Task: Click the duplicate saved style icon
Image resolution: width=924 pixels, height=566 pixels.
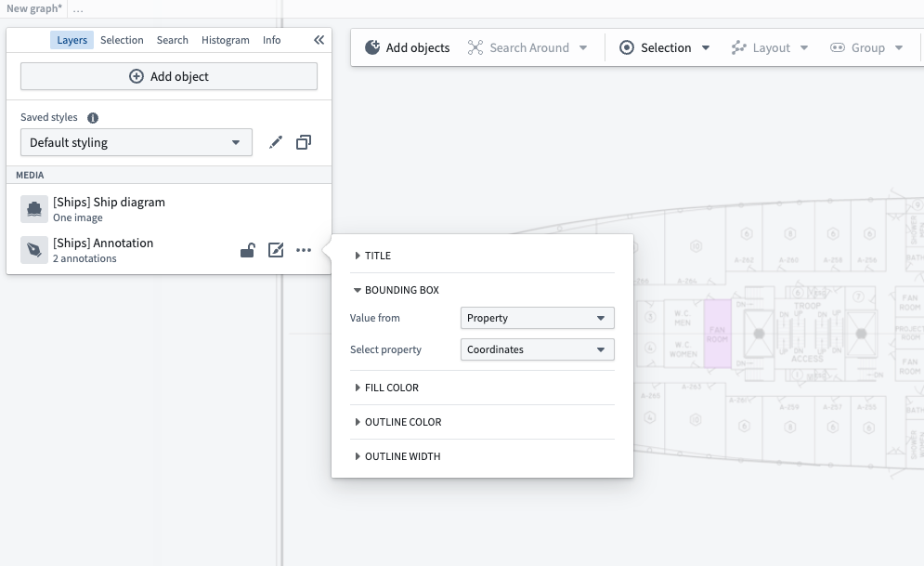Action: (x=304, y=142)
